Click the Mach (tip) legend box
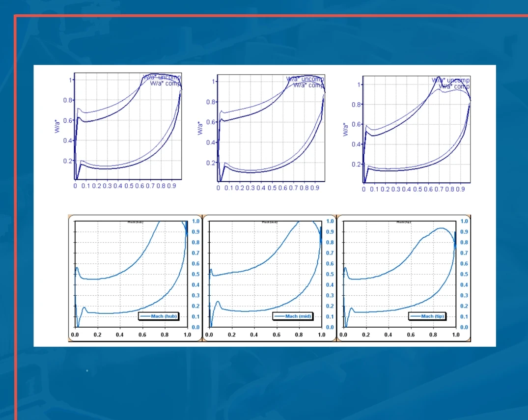 point(427,316)
